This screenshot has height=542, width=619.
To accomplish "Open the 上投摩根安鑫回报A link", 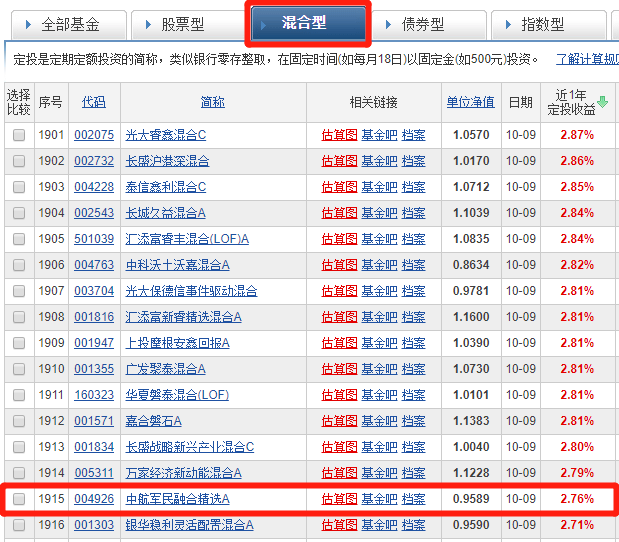I will [x=177, y=343].
